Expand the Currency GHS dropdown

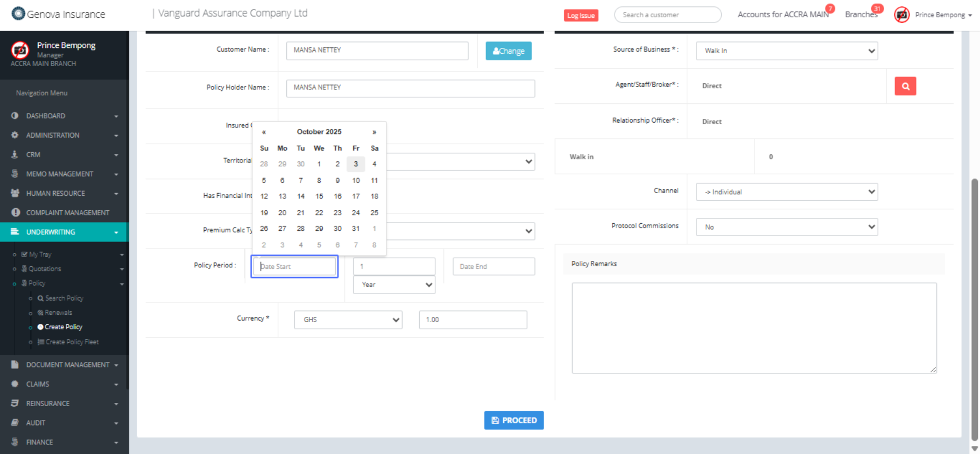[348, 320]
